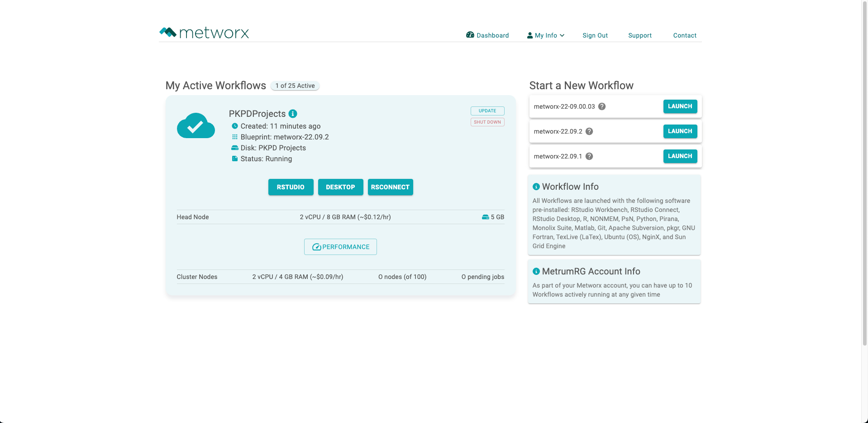Click the MetrumRG Account Info icon
Viewport: 868px width, 423px height.
coord(536,271)
